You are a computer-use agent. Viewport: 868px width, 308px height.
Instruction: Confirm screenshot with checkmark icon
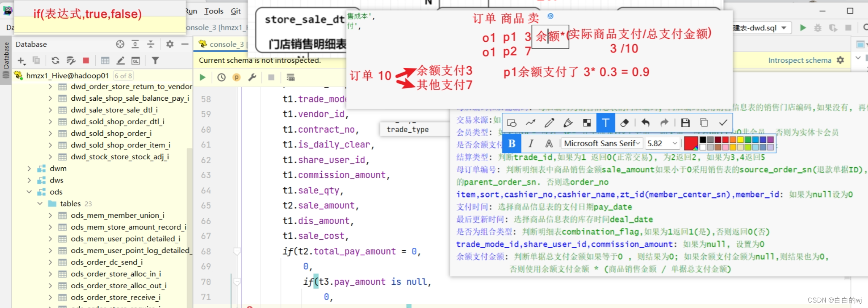pyautogui.click(x=723, y=123)
